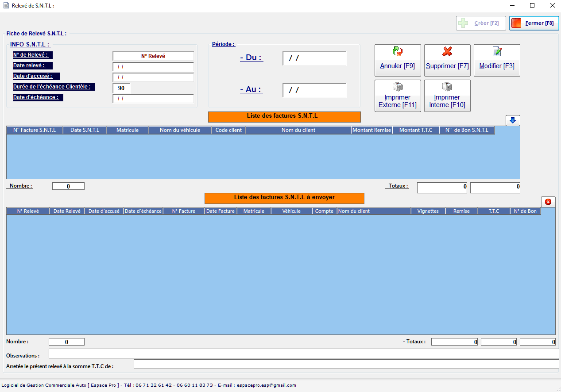Screen dimensions: 561x392
Task: Edit the Durée de l'échéance Clientèle value
Action: pos(121,88)
